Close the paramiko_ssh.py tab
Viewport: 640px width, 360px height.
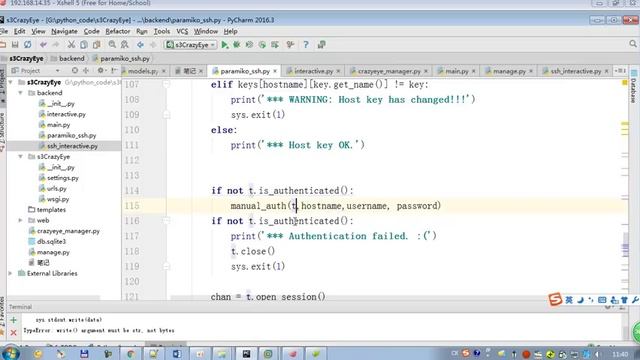pyautogui.click(x=275, y=71)
